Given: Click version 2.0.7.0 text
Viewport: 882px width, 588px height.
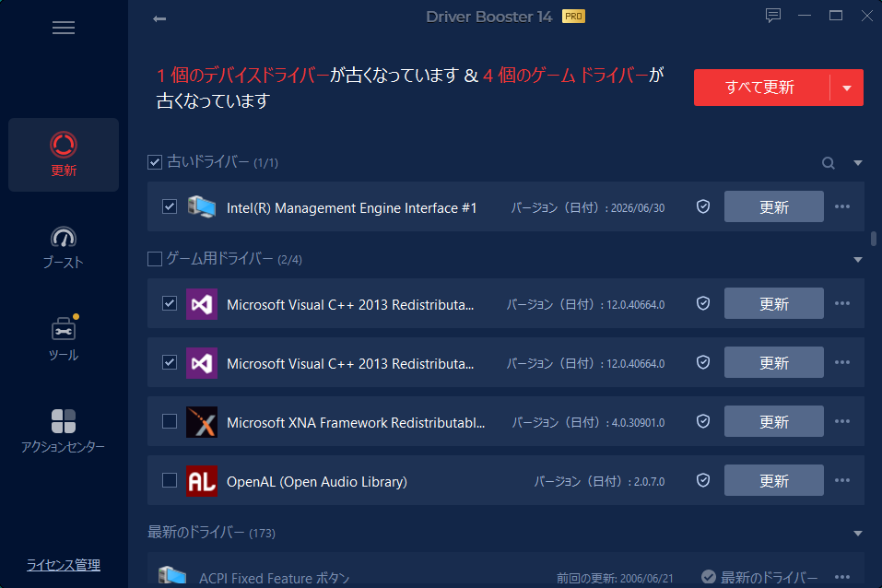Looking at the screenshot, I should point(649,482).
